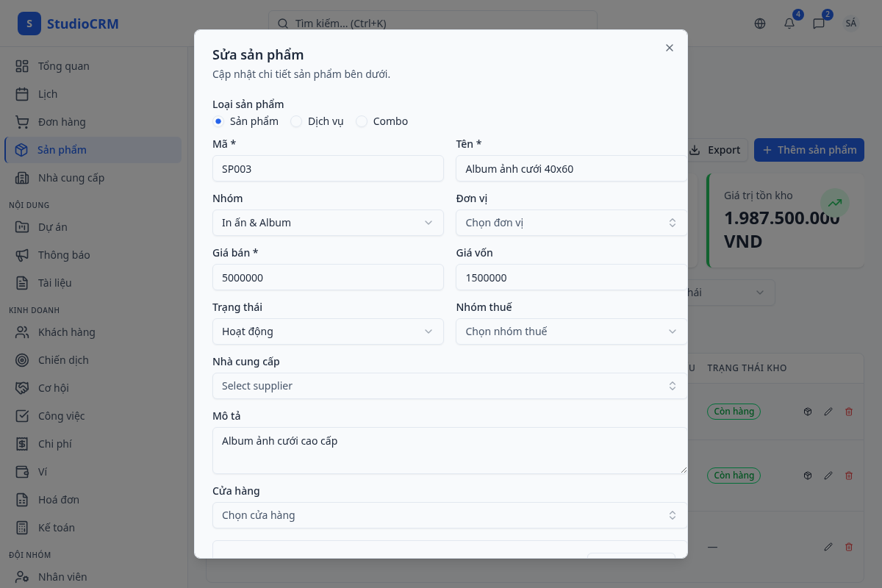
Task: Click the globe language icon
Action: pyautogui.click(x=760, y=24)
